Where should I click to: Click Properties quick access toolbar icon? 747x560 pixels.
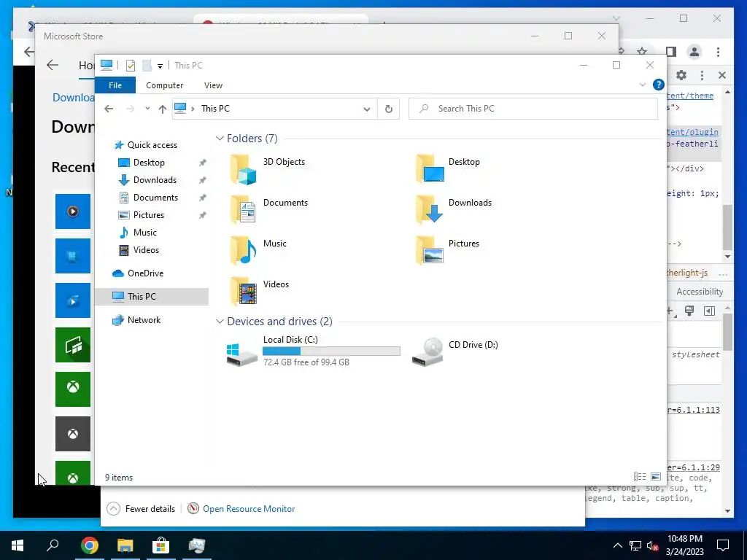pos(130,65)
